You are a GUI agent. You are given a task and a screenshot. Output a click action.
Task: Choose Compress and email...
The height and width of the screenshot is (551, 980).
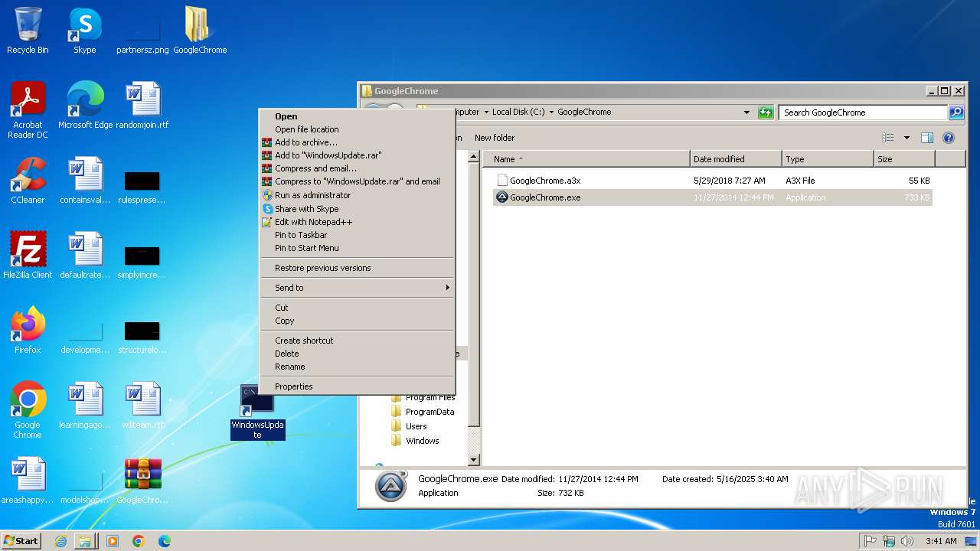click(x=357, y=168)
